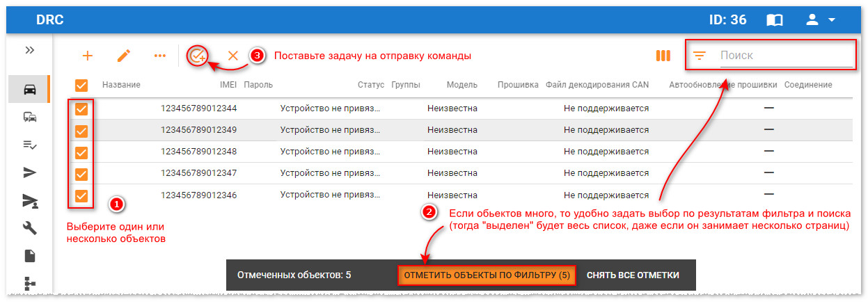The height and width of the screenshot is (306, 868).
Task: Click the add command task icon
Action: pyautogui.click(x=198, y=56)
